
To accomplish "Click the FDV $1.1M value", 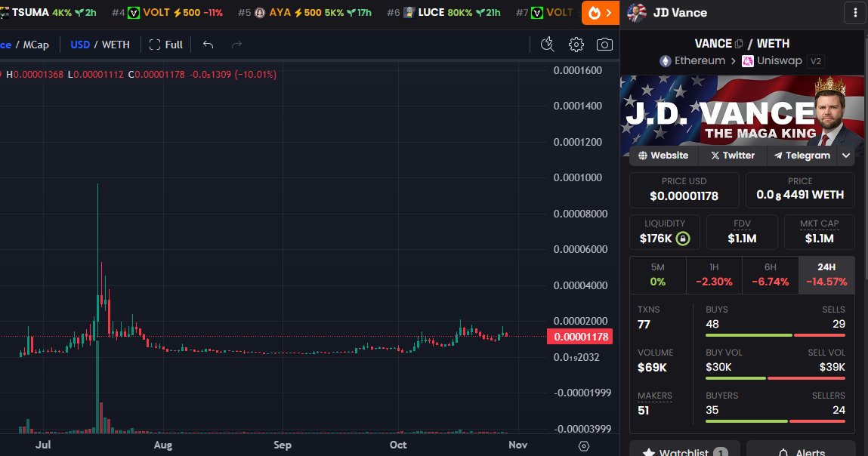I will click(x=742, y=239).
